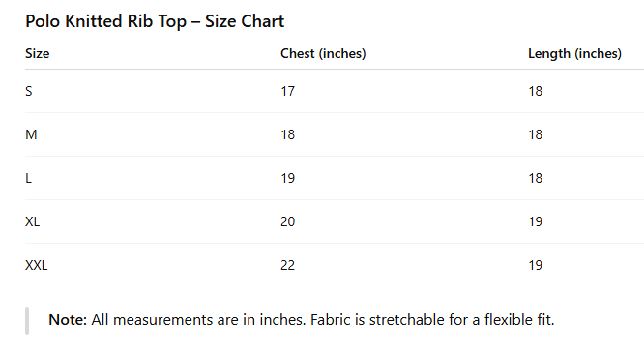
Task: Click the Note about stretchable fabric
Action: click(x=302, y=320)
